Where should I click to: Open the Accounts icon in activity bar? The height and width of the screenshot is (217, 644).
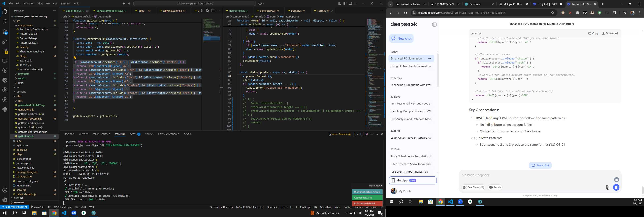[x=5, y=190]
